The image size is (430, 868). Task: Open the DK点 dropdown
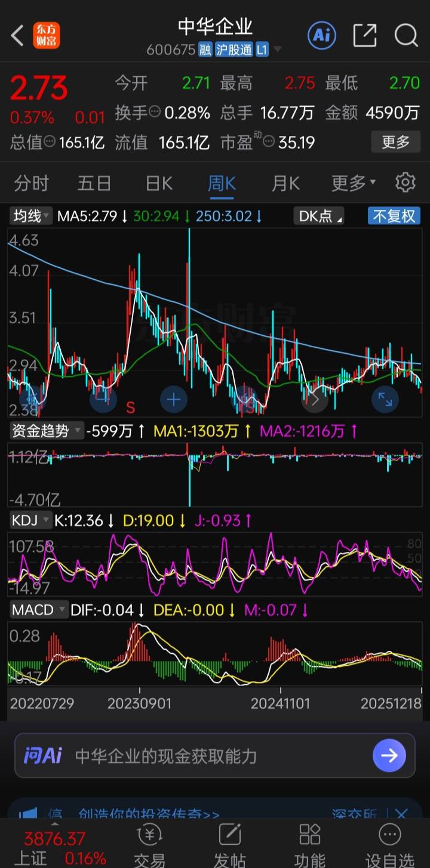coord(319,216)
